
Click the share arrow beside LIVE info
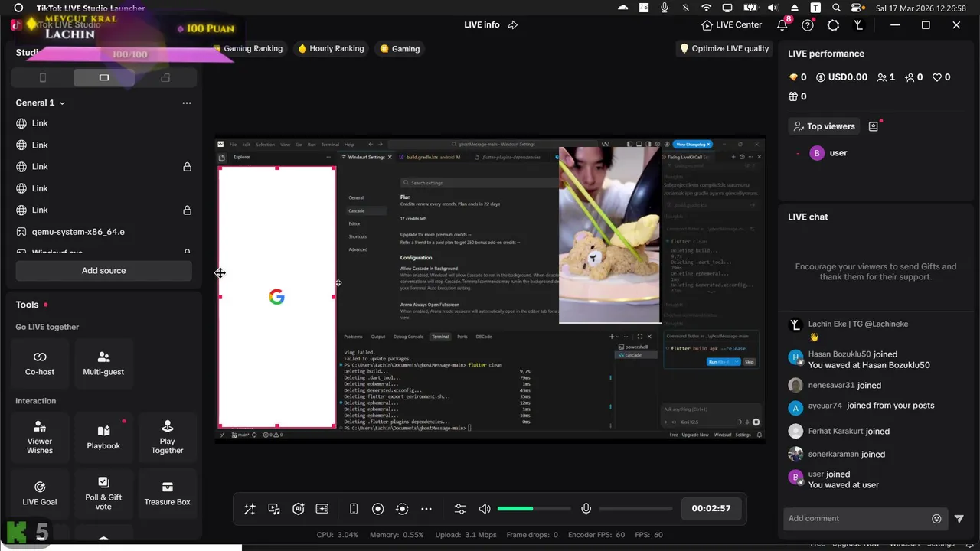pyautogui.click(x=513, y=24)
